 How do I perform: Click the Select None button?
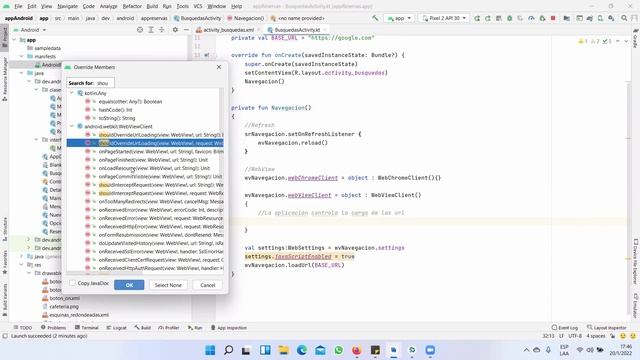click(168, 285)
